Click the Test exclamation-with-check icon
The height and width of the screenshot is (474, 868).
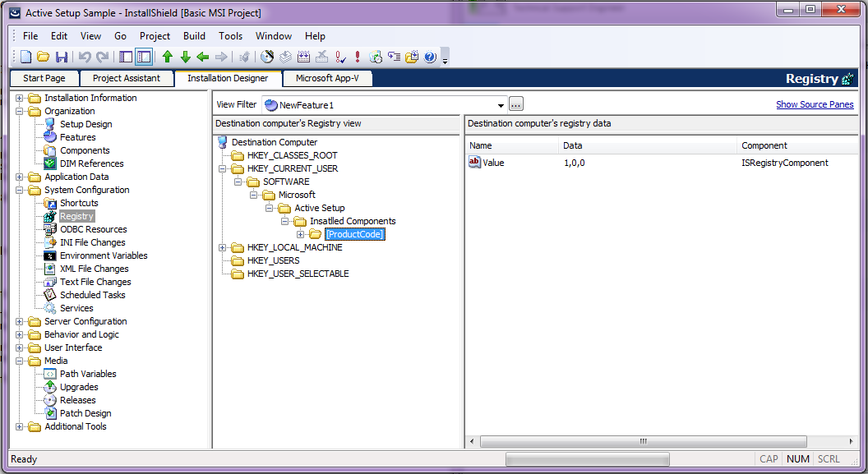click(340, 57)
